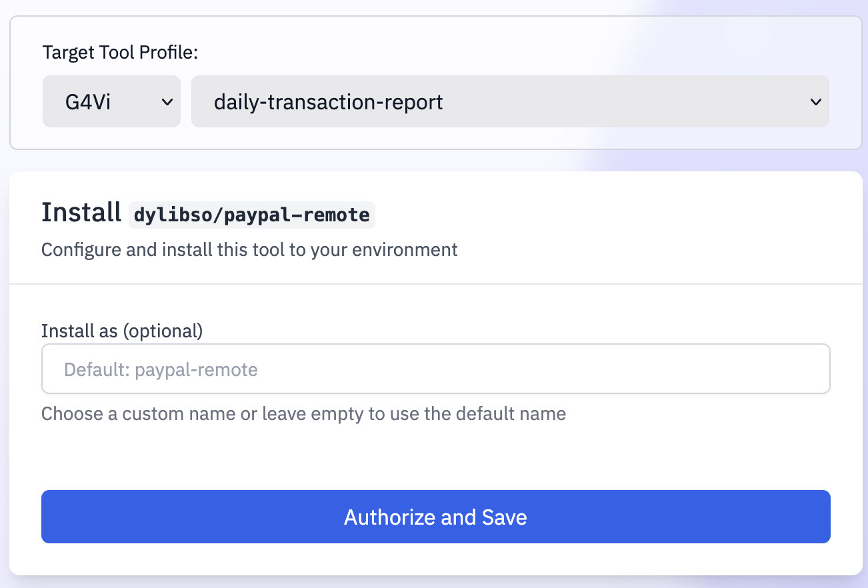Click the word "Save" on the blue button
This screenshot has height=588, width=868.
(505, 517)
